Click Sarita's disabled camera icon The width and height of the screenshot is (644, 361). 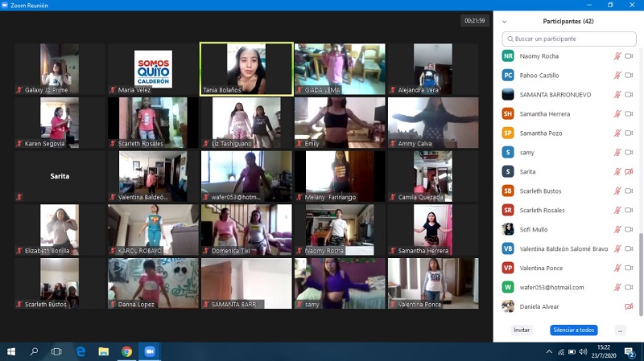pos(629,172)
